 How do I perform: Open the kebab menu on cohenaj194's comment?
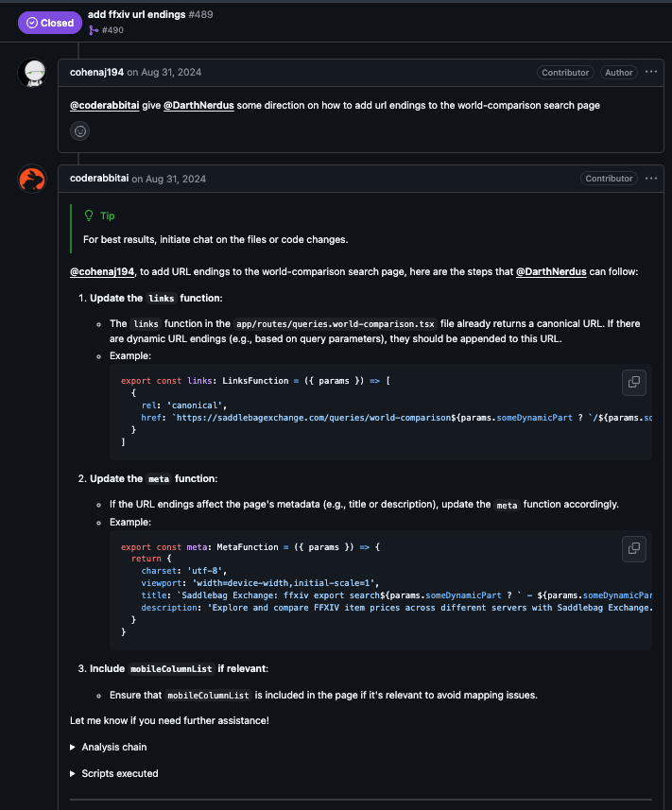(650, 72)
